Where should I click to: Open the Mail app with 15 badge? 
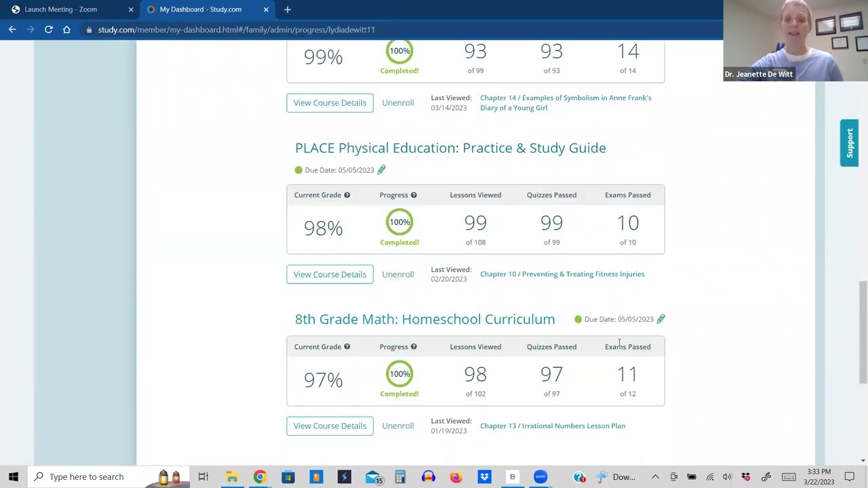373,476
